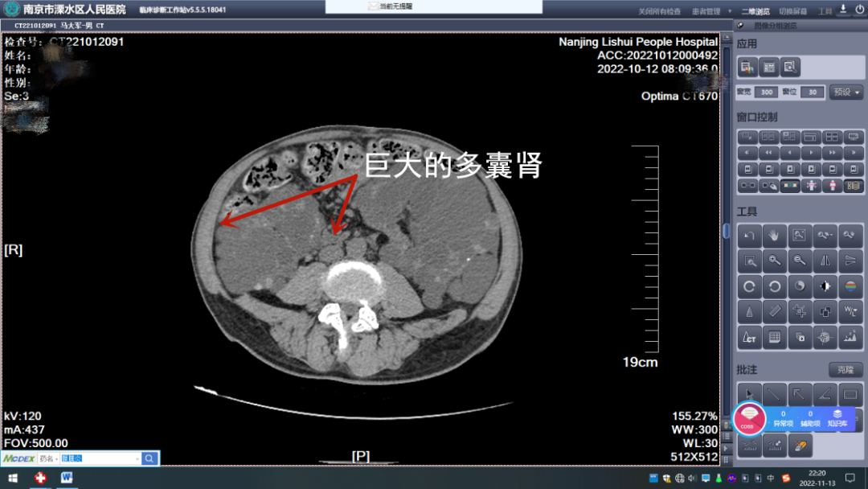The image size is (868, 489).
Task: Select the angle annotation tool
Action: point(825,394)
